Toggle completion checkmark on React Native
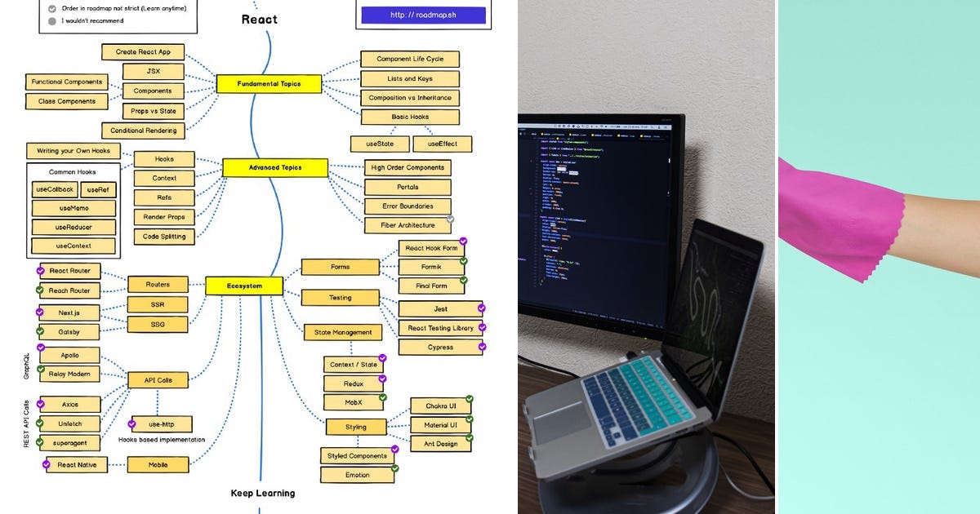Viewport: 980px width, 514px height. coord(45,465)
